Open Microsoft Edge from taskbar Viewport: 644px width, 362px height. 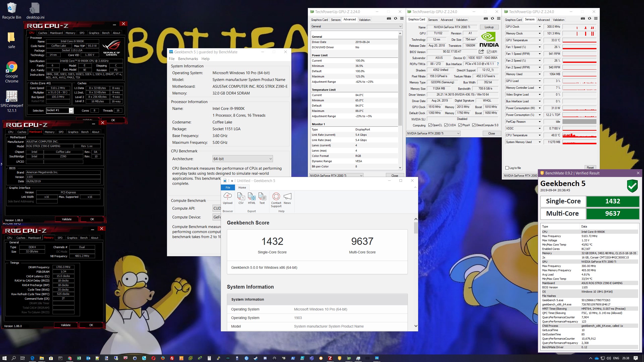32,358
